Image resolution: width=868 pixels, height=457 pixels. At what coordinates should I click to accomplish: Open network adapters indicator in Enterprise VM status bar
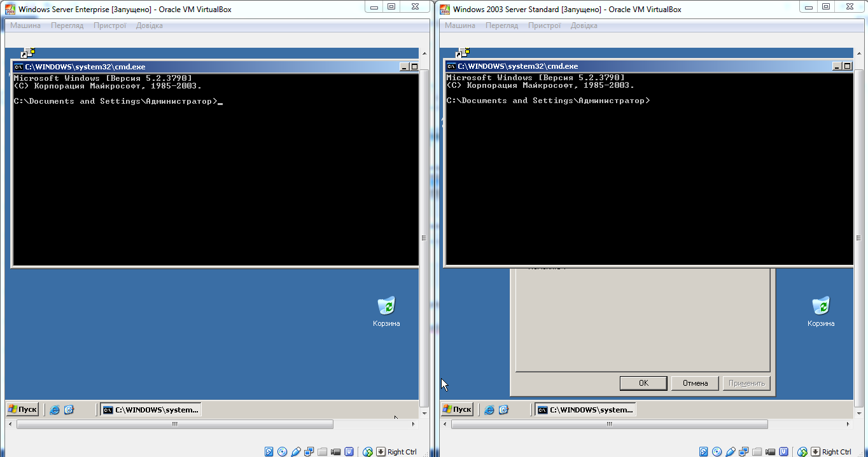point(309,452)
